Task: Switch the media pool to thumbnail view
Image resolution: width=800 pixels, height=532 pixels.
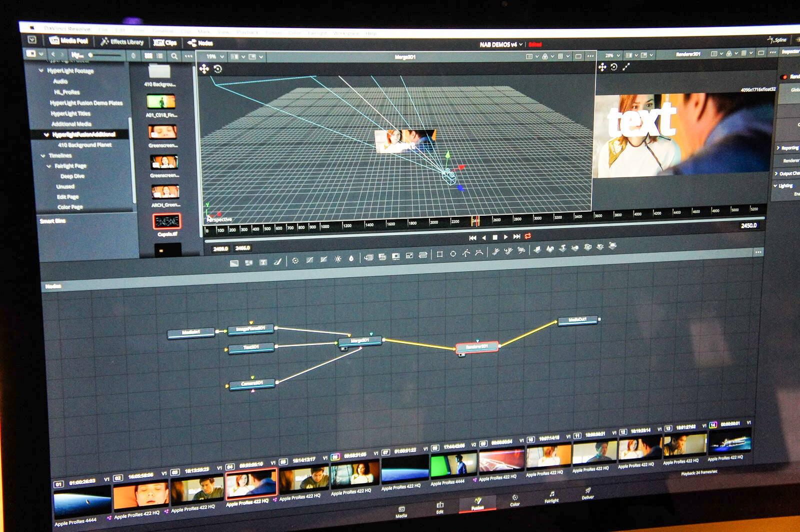Action: point(148,56)
